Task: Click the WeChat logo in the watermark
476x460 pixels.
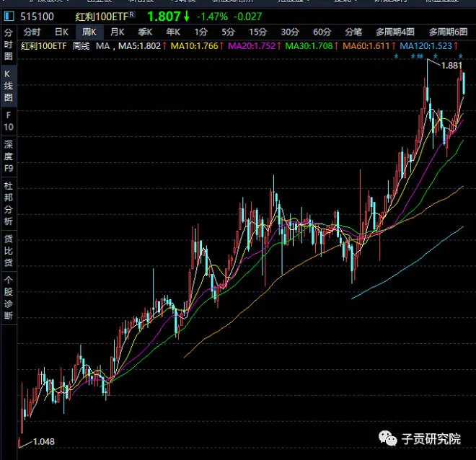Action: [x=389, y=440]
